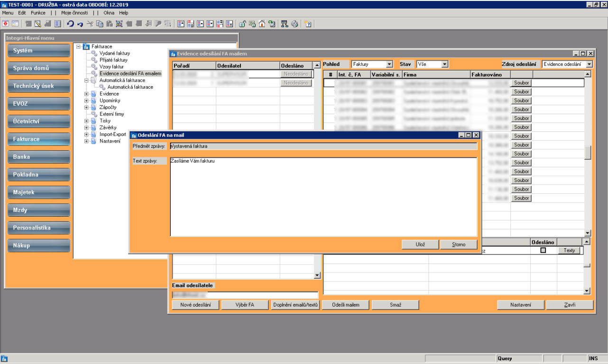Save the message with the Ulož button
Screen dimensions: 608x364
coord(420,245)
